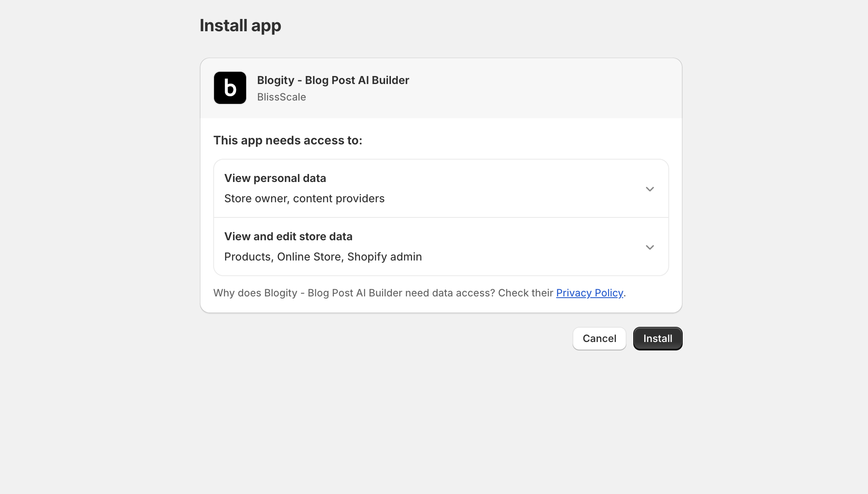Click the "View and edit store data" title
868x494 pixels.
point(288,236)
